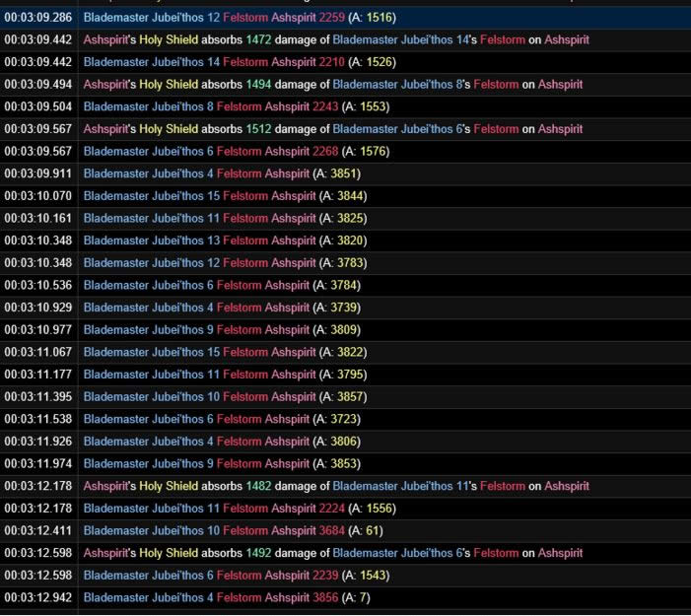Click Ashspirit target in the 00:03:11.538 row

point(288,419)
